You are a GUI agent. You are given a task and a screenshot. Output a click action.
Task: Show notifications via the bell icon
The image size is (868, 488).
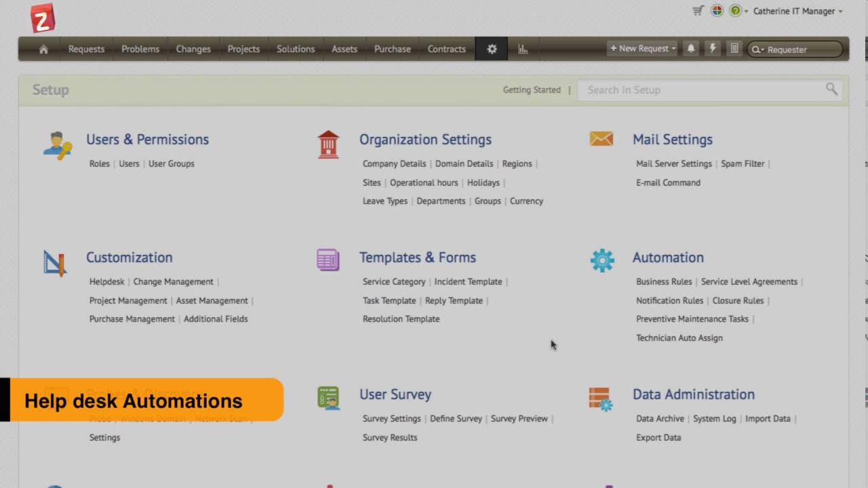click(691, 49)
